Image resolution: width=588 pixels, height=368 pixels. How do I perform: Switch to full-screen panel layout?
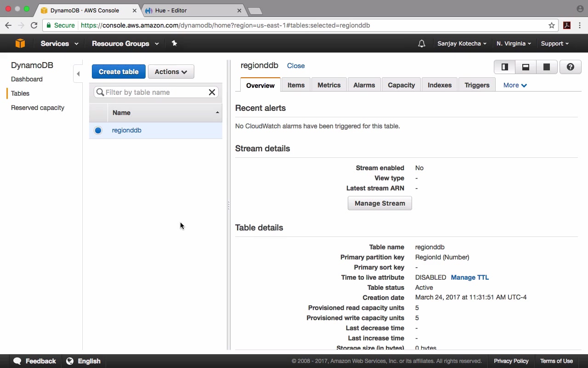coord(547,67)
